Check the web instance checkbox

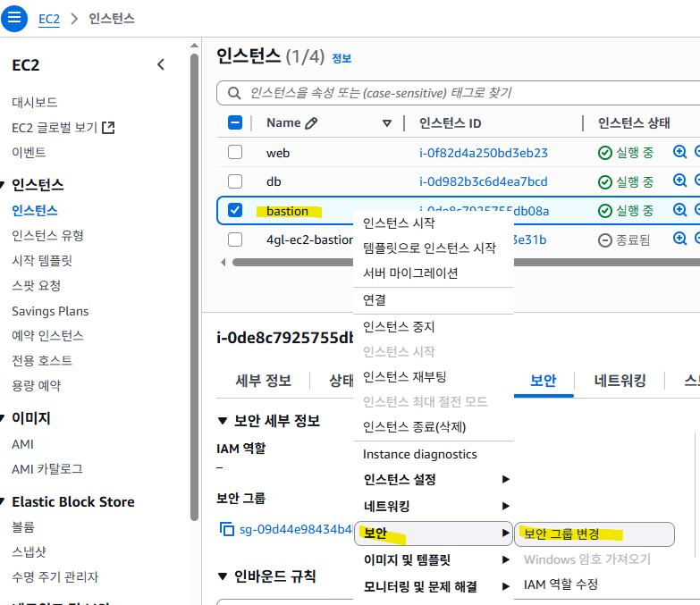coord(235,152)
